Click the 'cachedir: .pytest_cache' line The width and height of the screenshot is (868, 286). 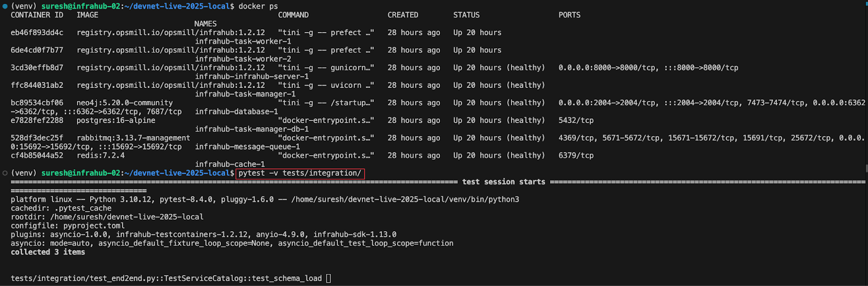(61, 208)
